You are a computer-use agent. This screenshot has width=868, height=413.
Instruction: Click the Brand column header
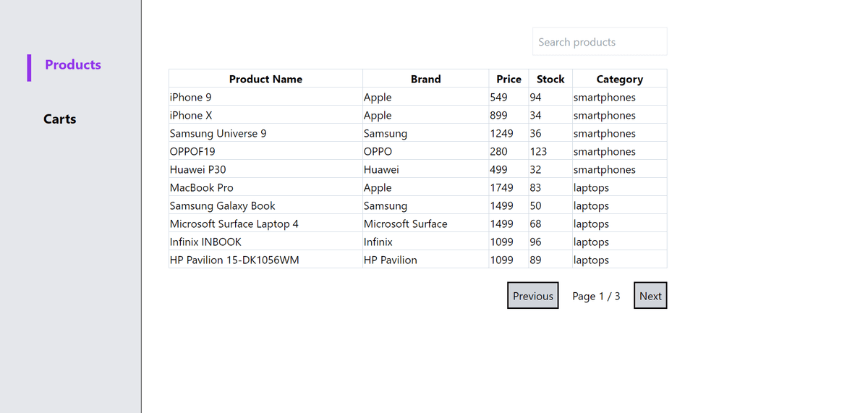pos(425,79)
